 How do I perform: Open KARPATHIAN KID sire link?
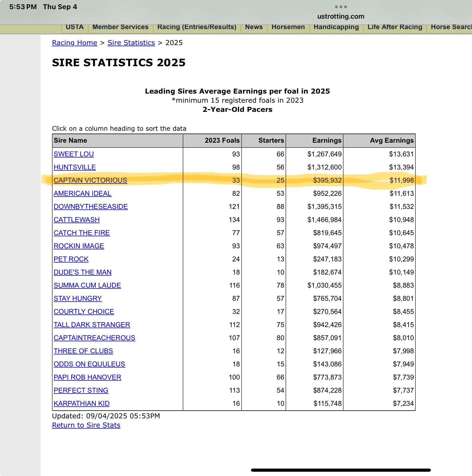pos(82,404)
